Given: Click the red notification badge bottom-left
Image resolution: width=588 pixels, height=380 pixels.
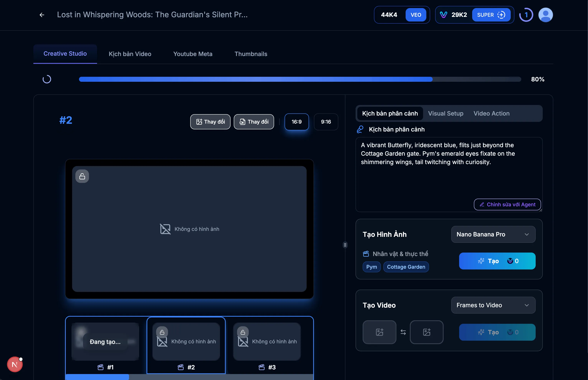Looking at the screenshot, I should pyautogui.click(x=14, y=364).
